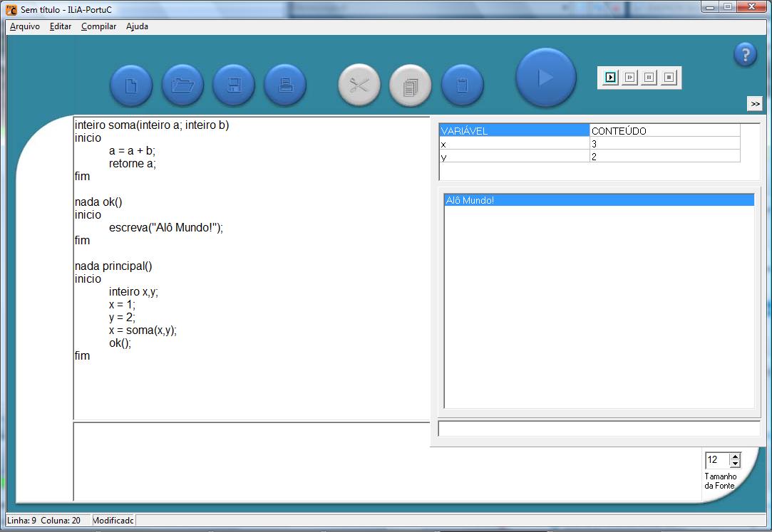Select the 'Alô Mundo!' output line
772x532 pixels.
point(598,201)
